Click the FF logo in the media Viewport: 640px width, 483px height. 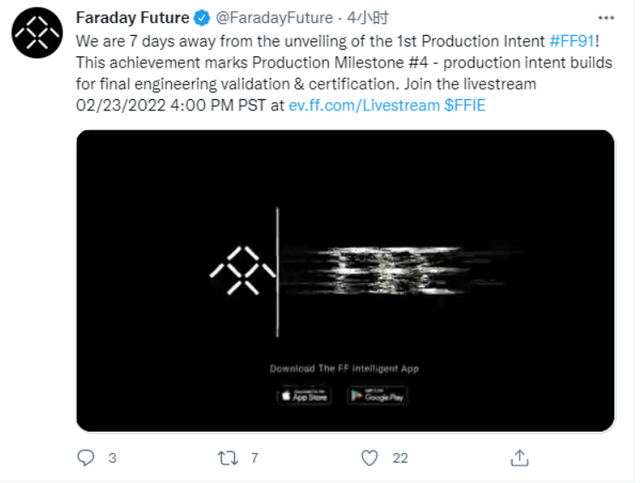(242, 272)
